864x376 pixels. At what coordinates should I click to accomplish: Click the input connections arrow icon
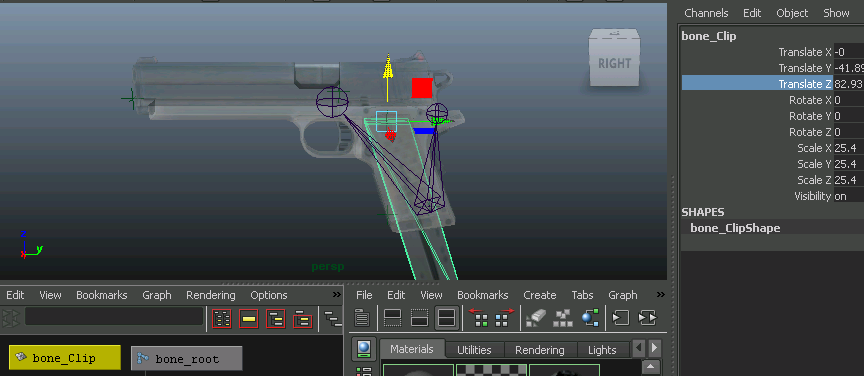(621, 318)
